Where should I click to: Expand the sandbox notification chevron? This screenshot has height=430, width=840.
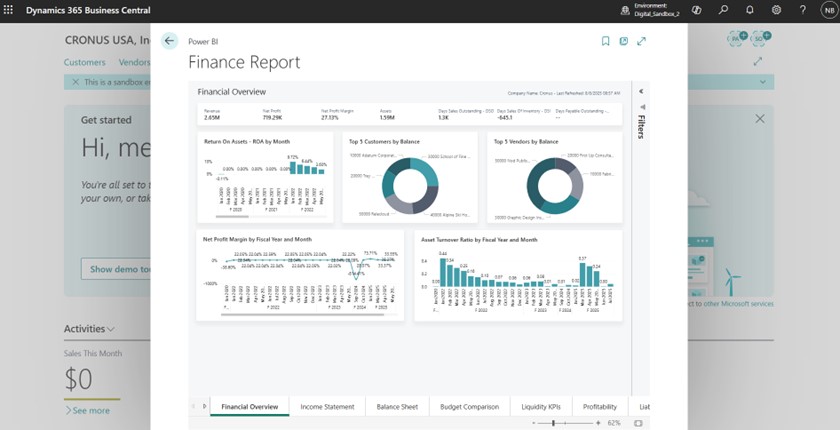click(763, 82)
